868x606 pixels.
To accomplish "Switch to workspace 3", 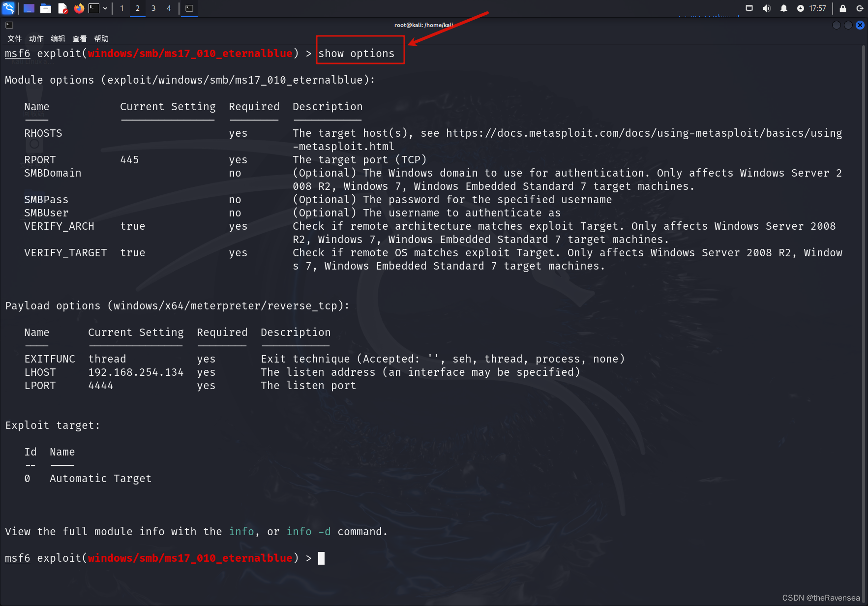I will tap(153, 8).
